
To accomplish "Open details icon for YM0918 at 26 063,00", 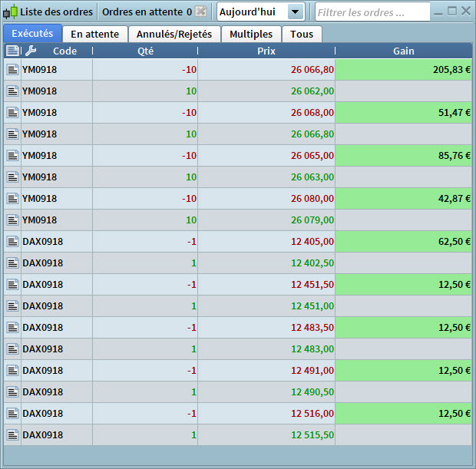I will click(12, 177).
